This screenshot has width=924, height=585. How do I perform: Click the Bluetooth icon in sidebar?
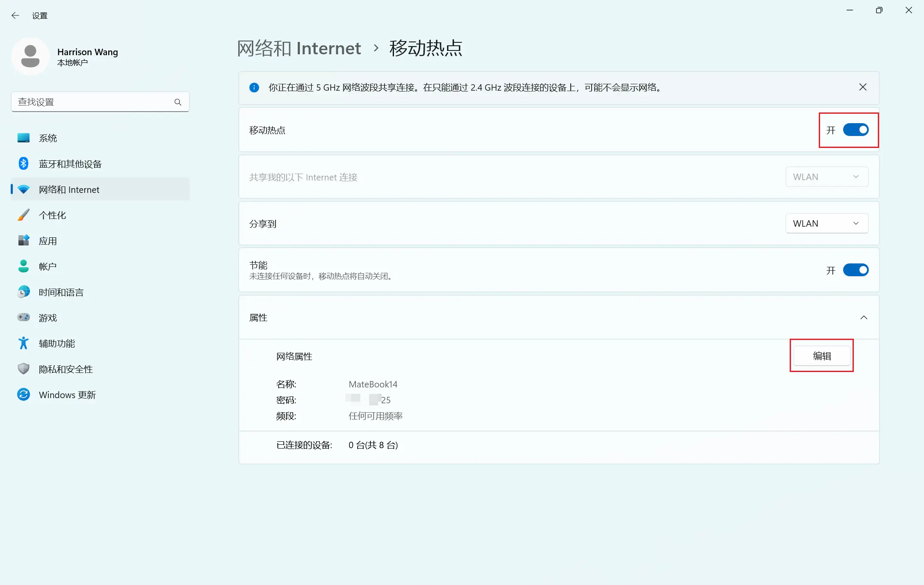click(x=24, y=164)
